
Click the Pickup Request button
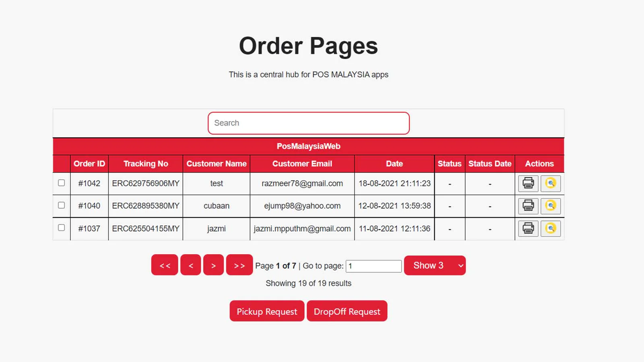267,311
